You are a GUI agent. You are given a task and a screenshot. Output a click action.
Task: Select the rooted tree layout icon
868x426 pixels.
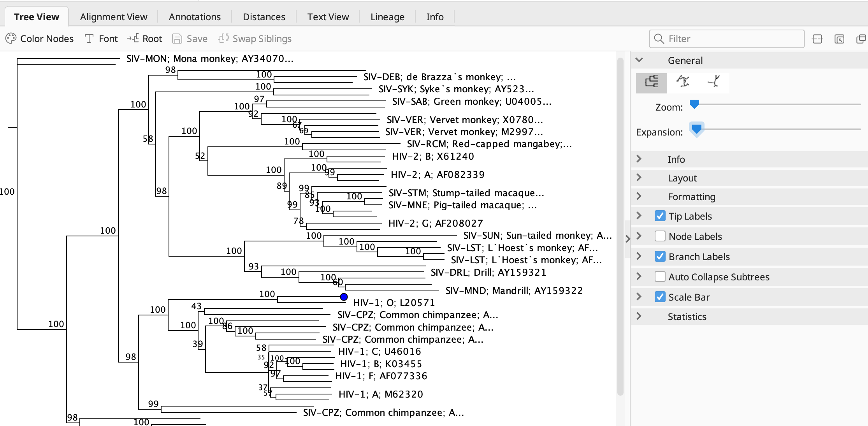[651, 82]
